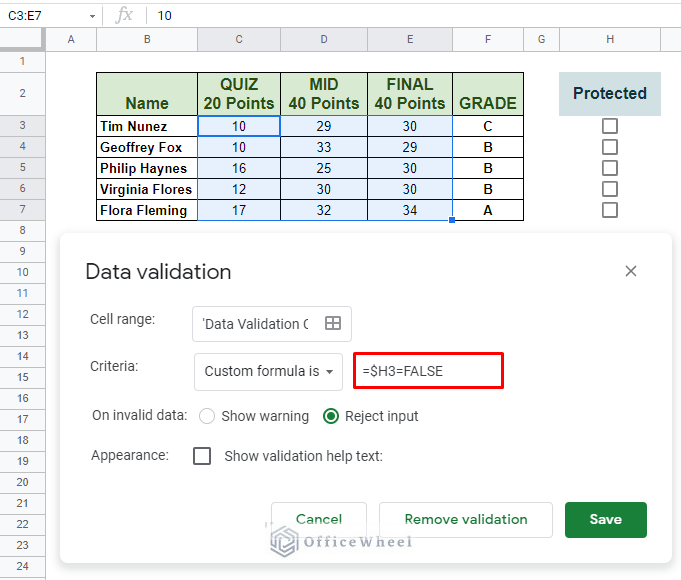Click Tim Nunez's MID score 29
This screenshot has height=580, width=681.
(324, 126)
